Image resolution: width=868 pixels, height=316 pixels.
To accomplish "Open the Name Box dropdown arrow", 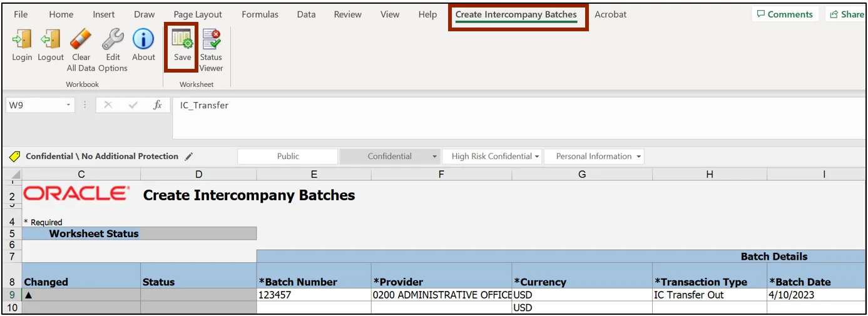I will coord(69,105).
